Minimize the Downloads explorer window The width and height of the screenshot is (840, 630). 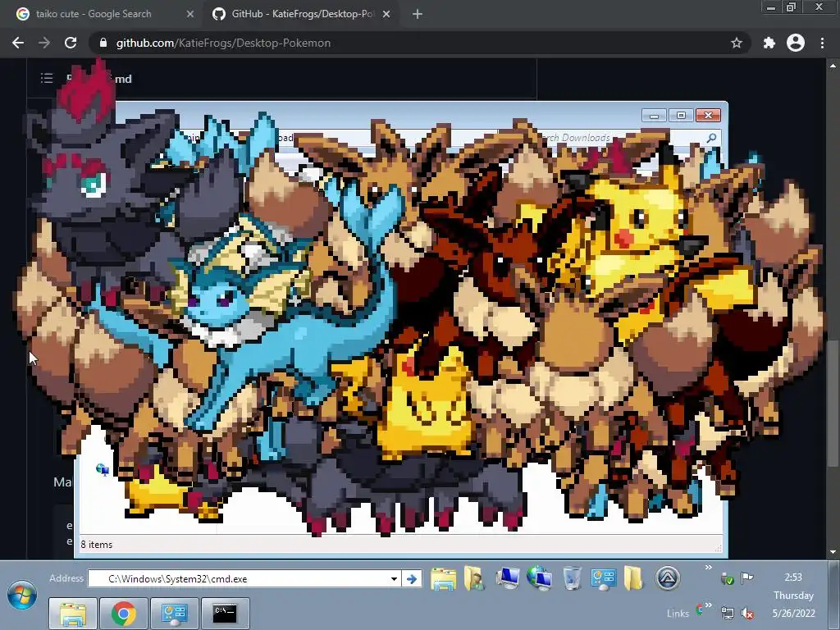point(654,115)
